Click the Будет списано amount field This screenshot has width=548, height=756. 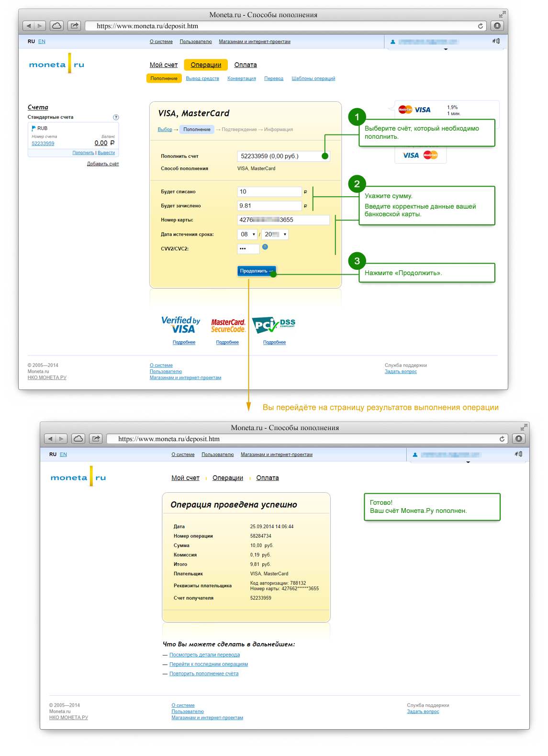269,192
